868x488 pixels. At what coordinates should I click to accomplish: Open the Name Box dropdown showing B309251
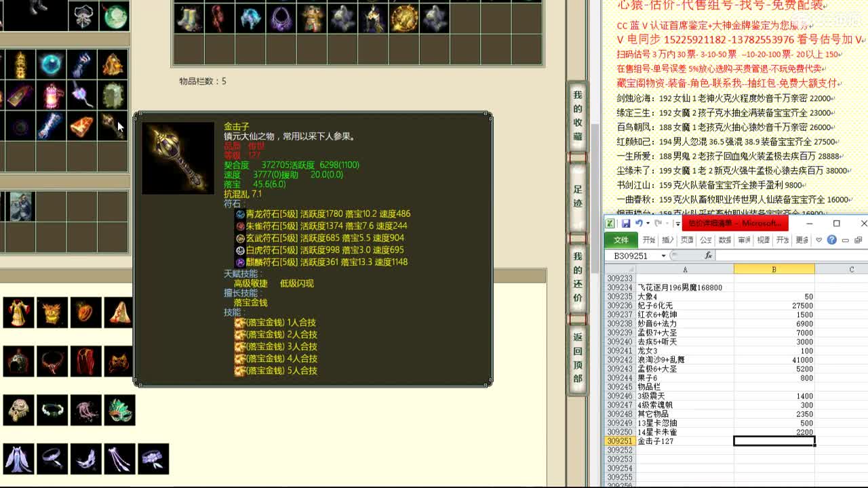click(x=663, y=255)
